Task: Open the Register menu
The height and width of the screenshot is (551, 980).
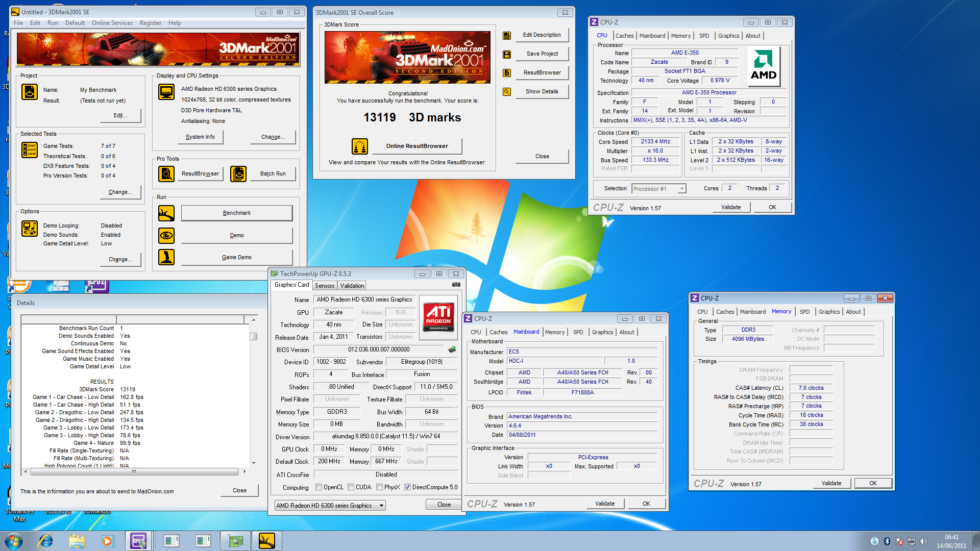Action: (151, 23)
